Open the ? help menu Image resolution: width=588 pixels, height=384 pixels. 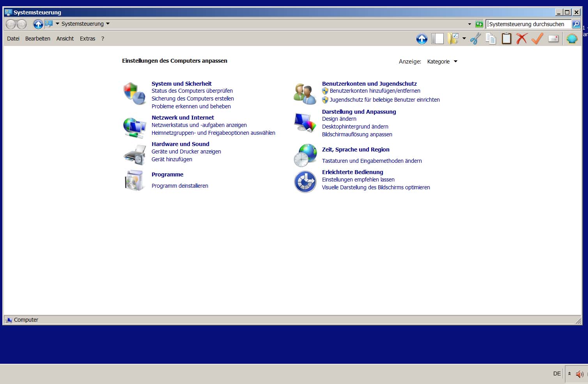(103, 39)
